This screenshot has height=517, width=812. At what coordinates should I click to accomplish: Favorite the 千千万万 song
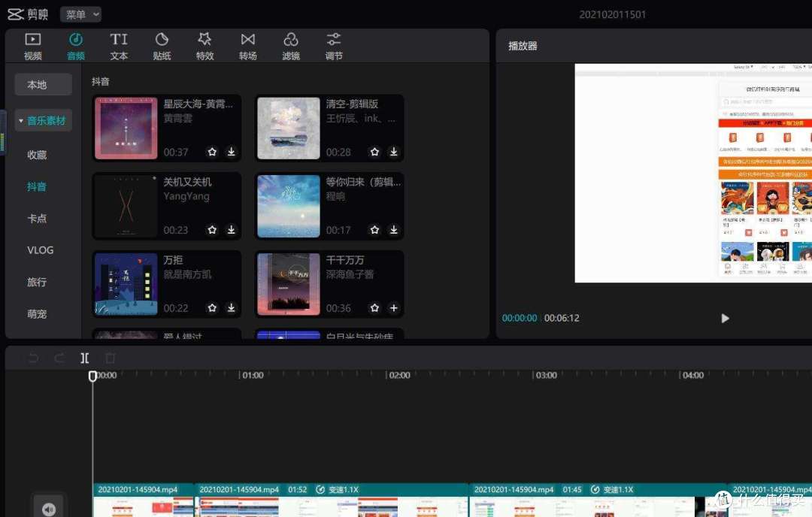[x=374, y=307]
